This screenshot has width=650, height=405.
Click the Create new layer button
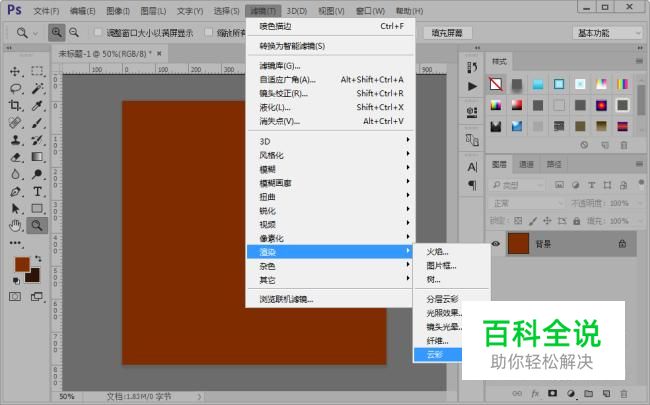(606, 393)
